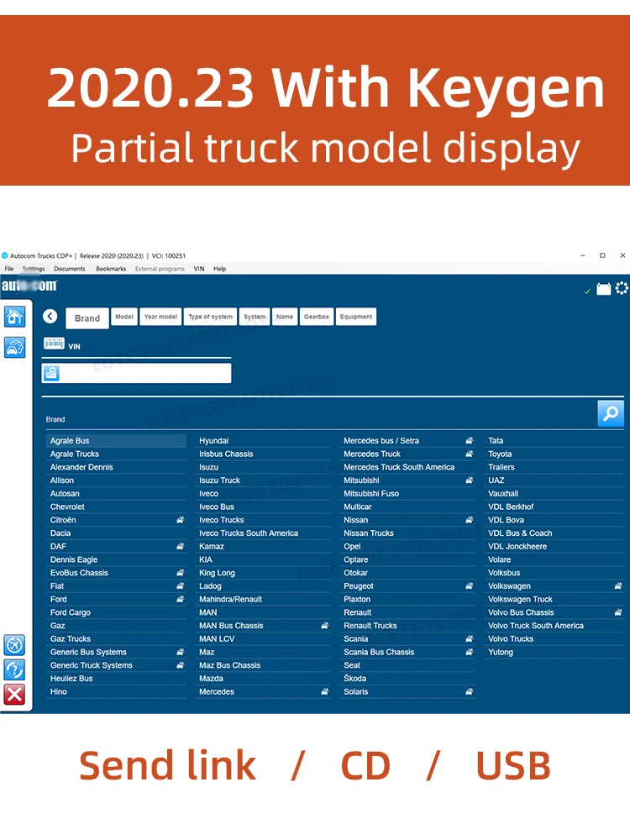Click the car icon beside DAF
The image size is (630, 840).
[181, 546]
